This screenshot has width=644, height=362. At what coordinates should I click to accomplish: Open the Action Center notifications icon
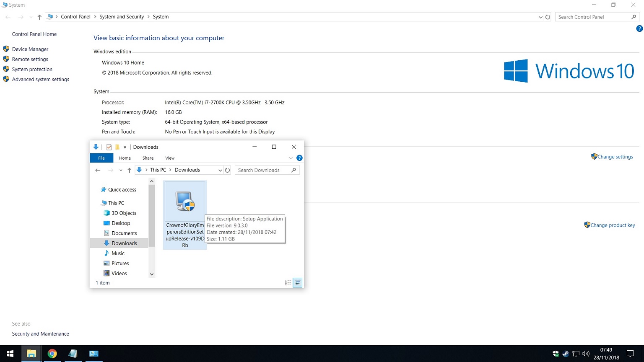[630, 354]
